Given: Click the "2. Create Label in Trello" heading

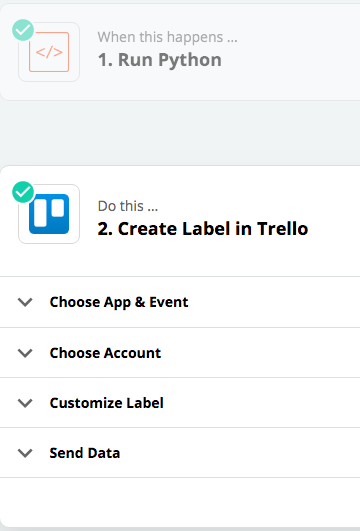Looking at the screenshot, I should coord(203,229).
